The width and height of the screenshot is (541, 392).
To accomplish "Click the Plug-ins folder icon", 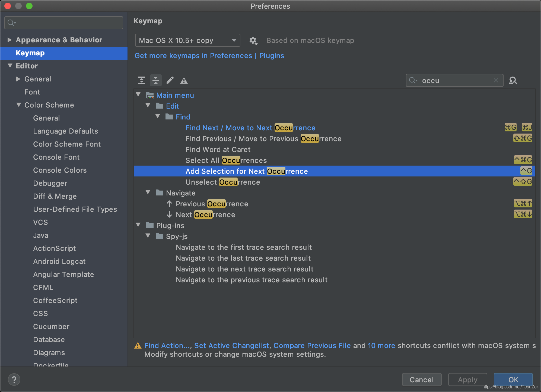I will point(150,225).
